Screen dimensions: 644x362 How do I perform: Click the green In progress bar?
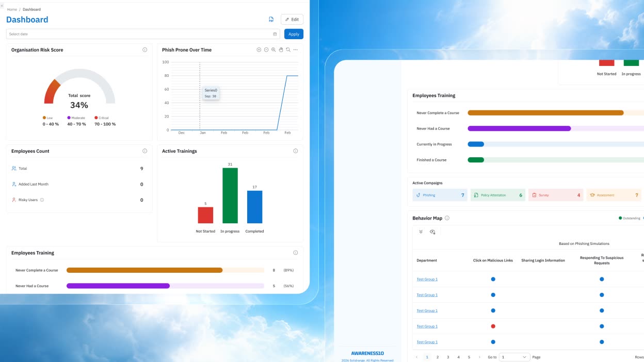[230, 195]
